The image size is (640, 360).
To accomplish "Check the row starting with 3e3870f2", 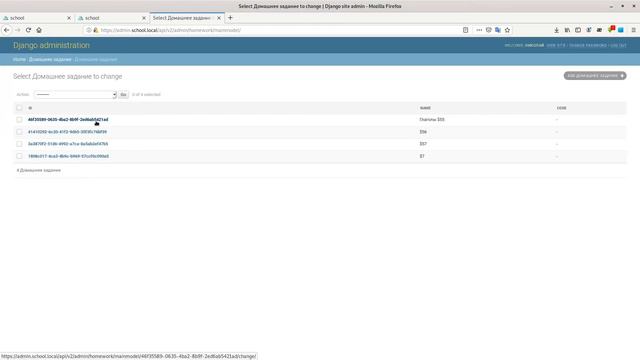I will 19,144.
